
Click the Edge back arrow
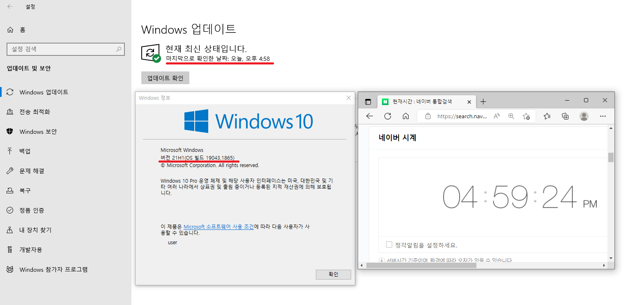(369, 116)
